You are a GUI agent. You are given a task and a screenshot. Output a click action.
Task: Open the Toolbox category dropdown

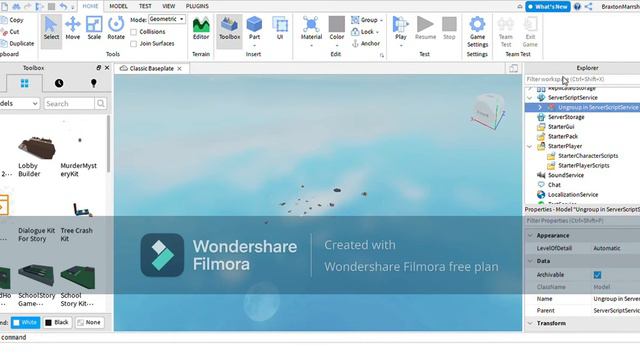pos(19,104)
